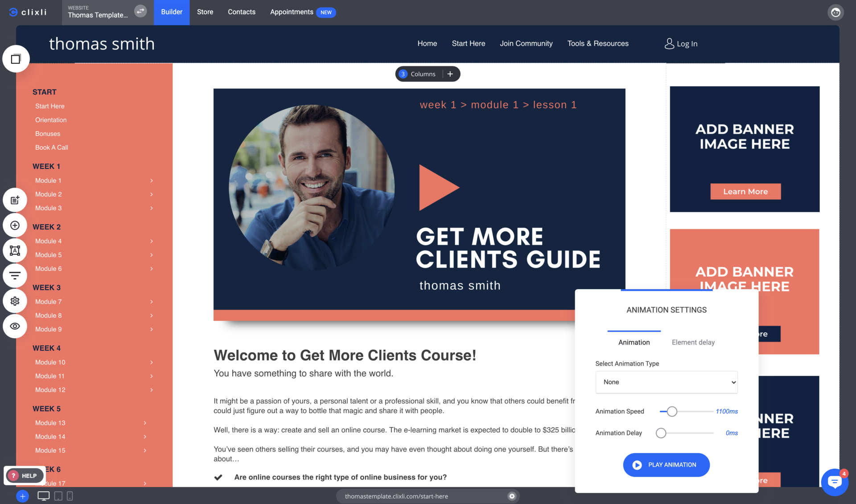Expand Module 13 chevron
Screen dimensions: 856x504
pyautogui.click(x=145, y=423)
